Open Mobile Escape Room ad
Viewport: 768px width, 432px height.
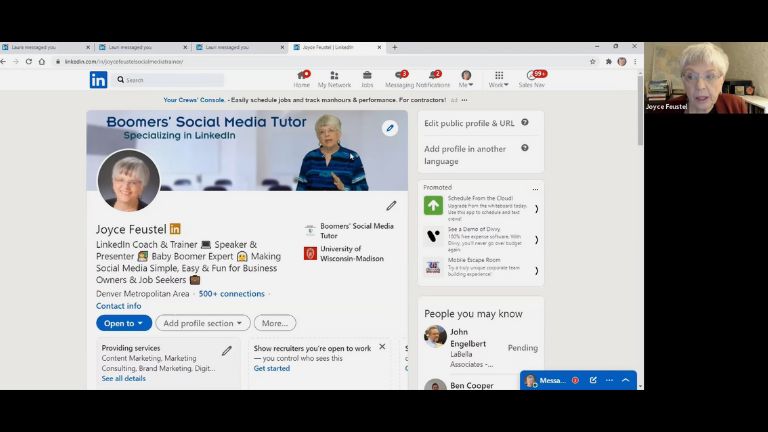tap(480, 267)
